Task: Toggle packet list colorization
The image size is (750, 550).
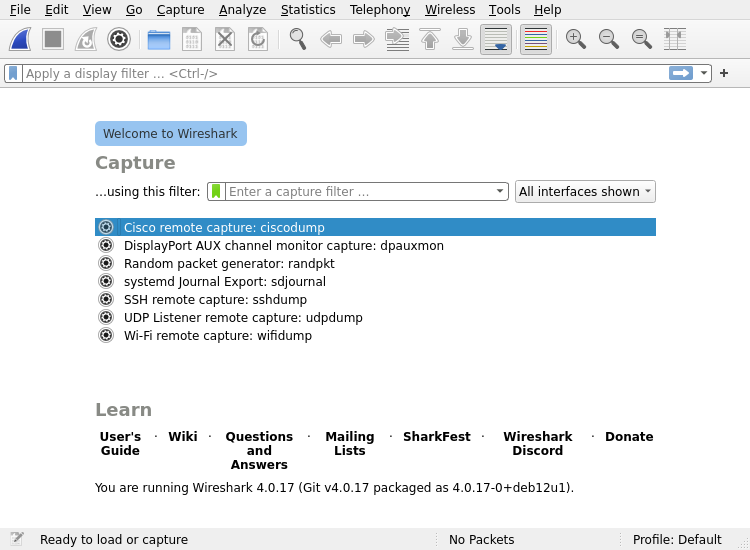Action: pyautogui.click(x=536, y=39)
